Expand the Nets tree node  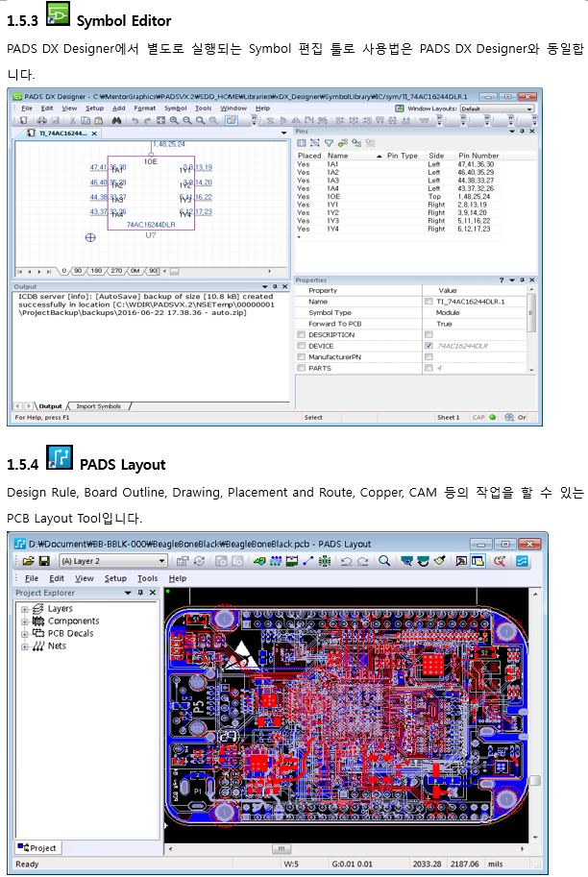point(25,646)
